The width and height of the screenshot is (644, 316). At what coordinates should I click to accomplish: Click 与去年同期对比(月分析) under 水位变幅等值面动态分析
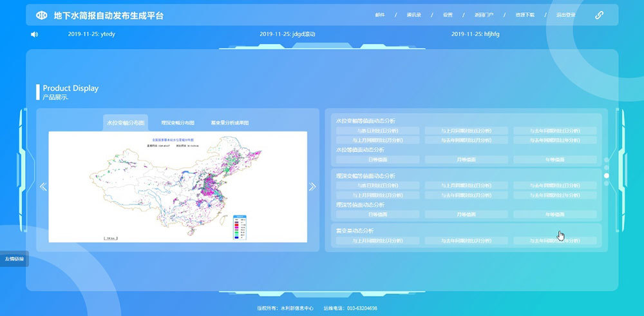click(466, 141)
